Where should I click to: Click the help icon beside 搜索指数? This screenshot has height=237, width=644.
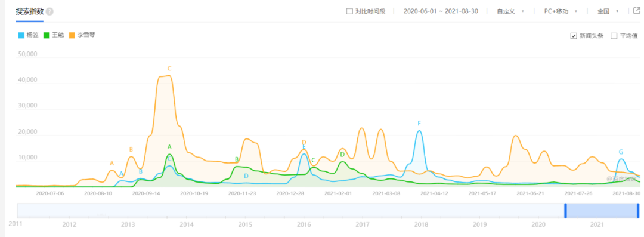[49, 11]
